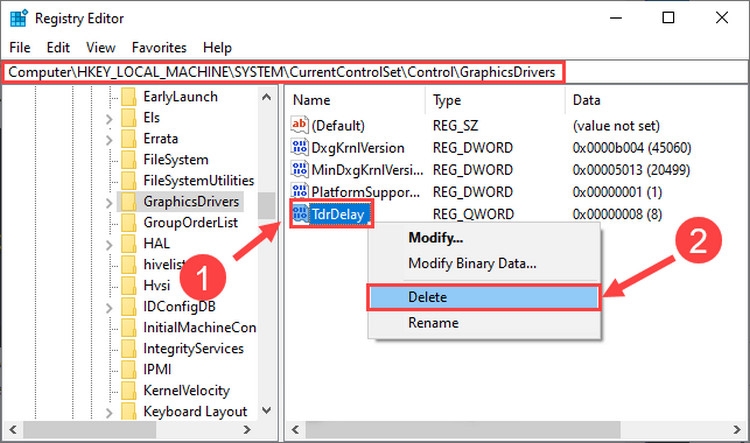Select the GroupOrderList tree key

(190, 223)
